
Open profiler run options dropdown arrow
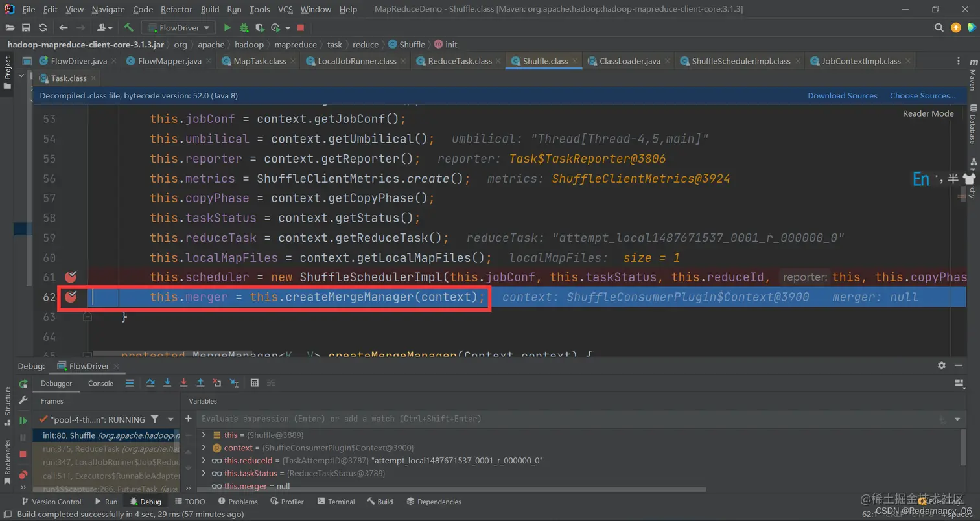coord(287,28)
